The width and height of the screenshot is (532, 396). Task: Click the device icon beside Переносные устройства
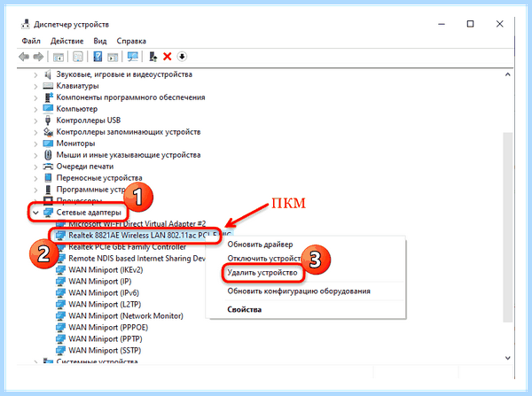48,178
